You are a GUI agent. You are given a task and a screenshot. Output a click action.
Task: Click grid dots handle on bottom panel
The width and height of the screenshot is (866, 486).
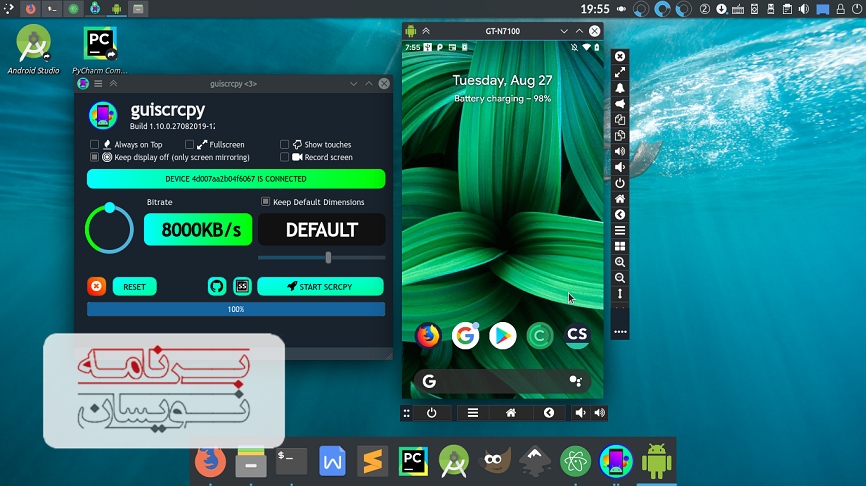(406, 413)
